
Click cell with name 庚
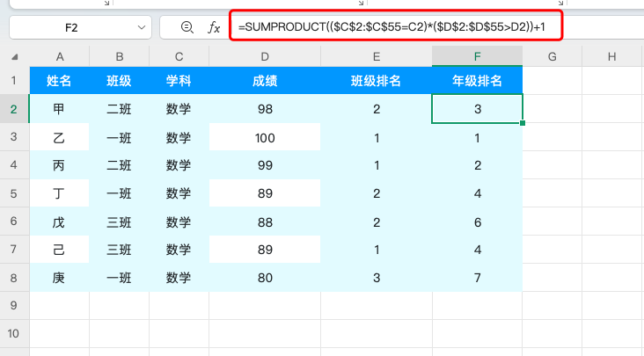[59, 278]
